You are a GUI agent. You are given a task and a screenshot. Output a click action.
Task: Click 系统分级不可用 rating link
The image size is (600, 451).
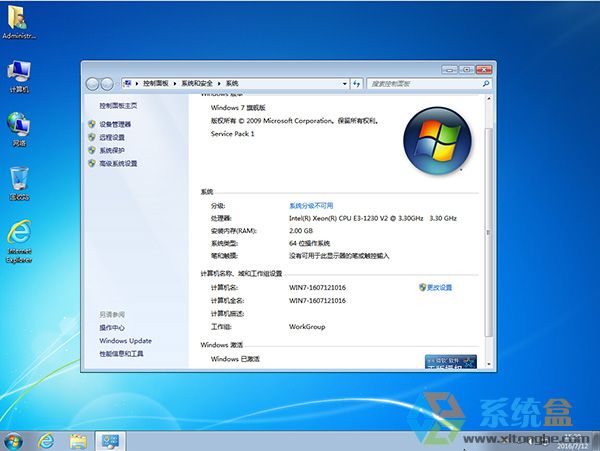coord(311,206)
